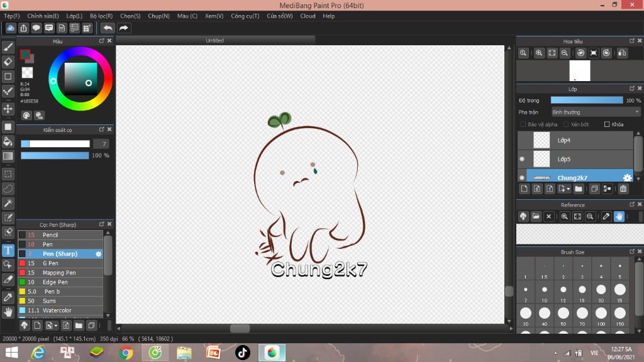Image resolution: width=644 pixels, height=362 pixels.
Task: Toggle visibility of layer Lớp4
Action: click(x=522, y=140)
